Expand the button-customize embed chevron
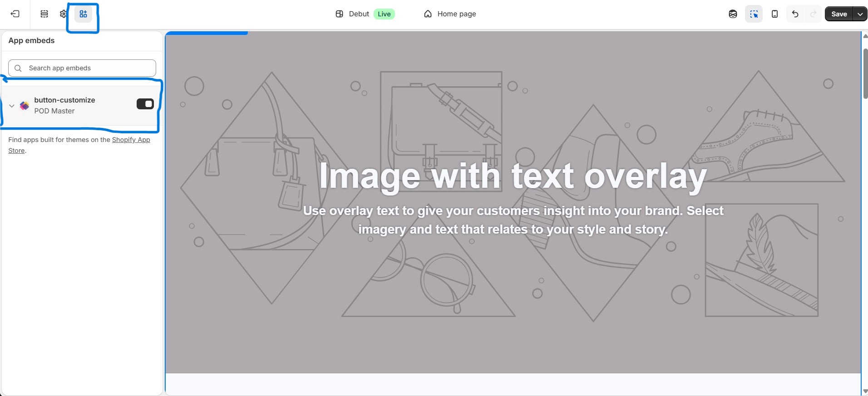This screenshot has height=396, width=868. coord(12,106)
